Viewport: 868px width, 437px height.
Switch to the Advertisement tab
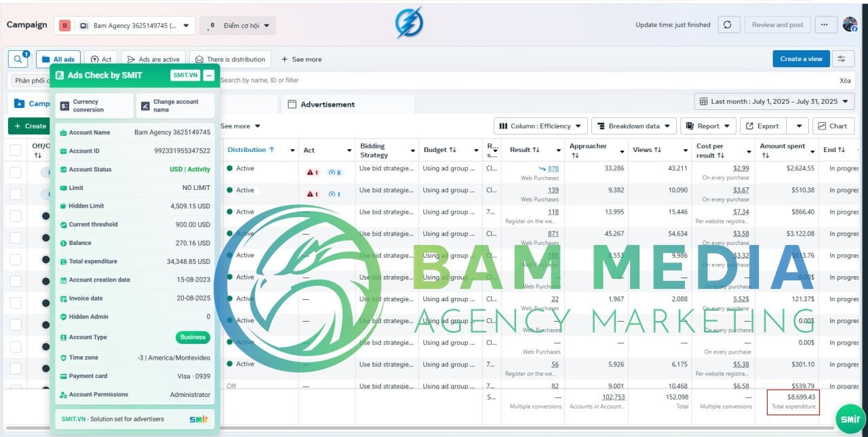pyautogui.click(x=347, y=104)
